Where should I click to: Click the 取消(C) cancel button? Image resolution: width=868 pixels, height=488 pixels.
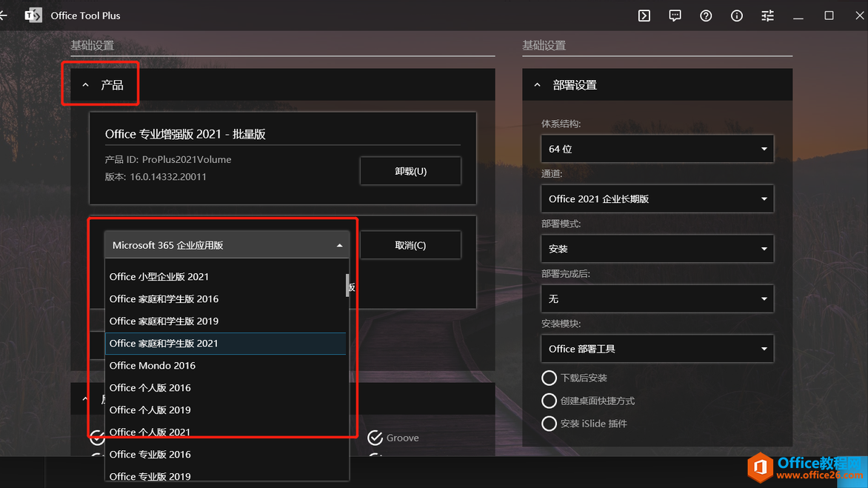410,245
